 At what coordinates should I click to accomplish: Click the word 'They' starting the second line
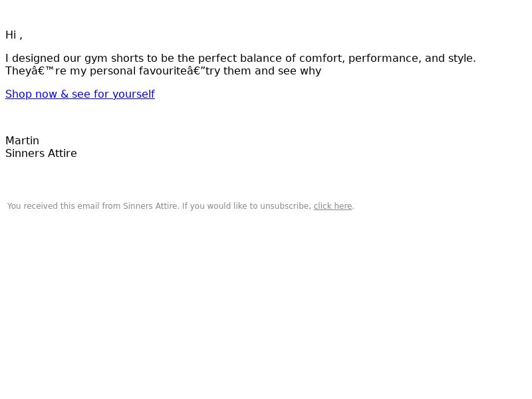pyautogui.click(x=19, y=71)
